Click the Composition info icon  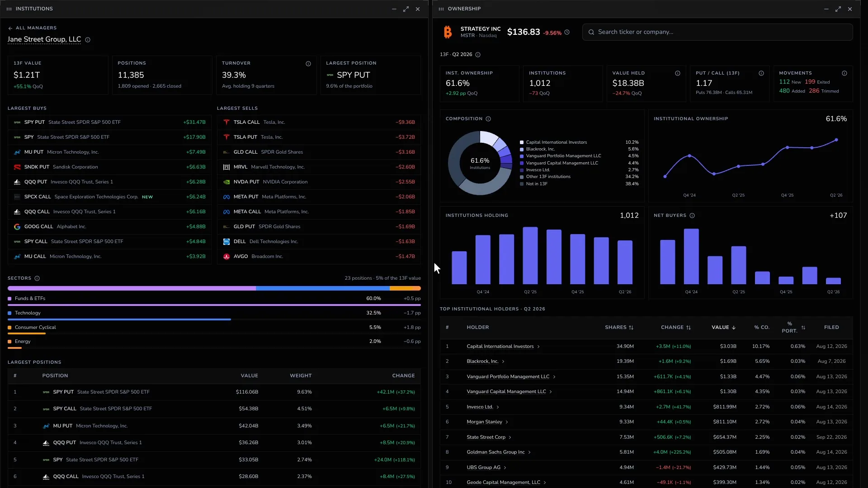(488, 119)
